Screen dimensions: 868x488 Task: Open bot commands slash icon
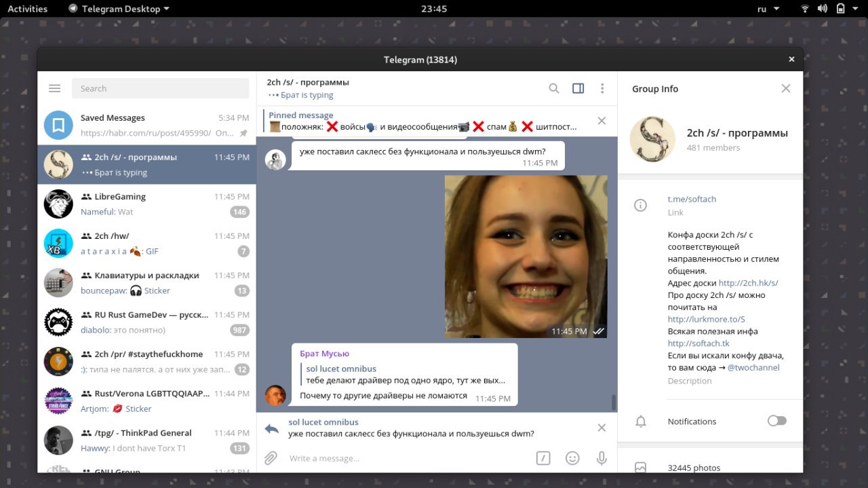(543, 458)
